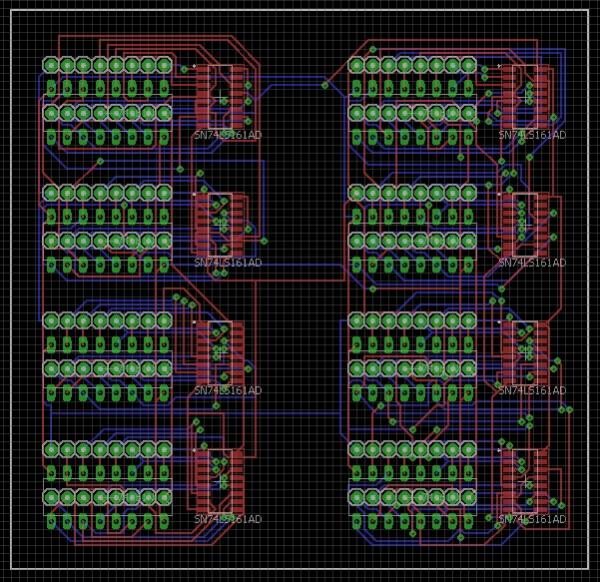Select the via above the top-right header
600x582 pixels.
(373, 49)
